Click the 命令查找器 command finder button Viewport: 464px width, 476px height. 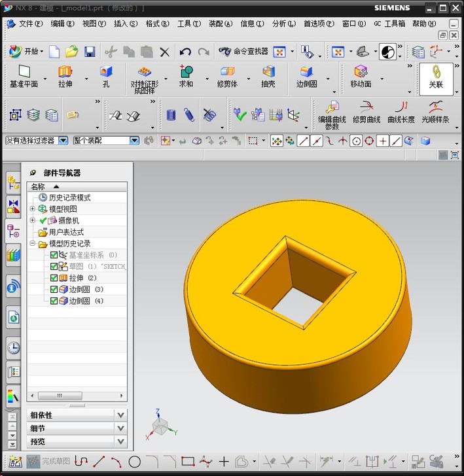click(245, 51)
